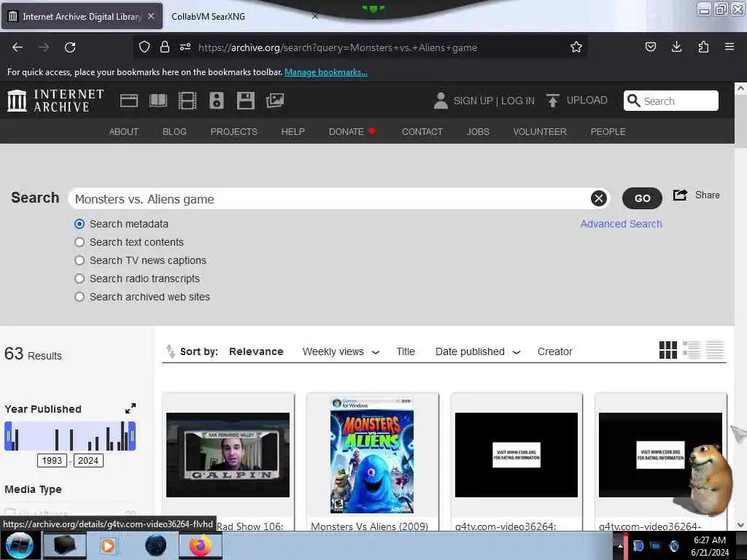The width and height of the screenshot is (747, 560).
Task: Select Search archived web sites option
Action: tap(80, 297)
